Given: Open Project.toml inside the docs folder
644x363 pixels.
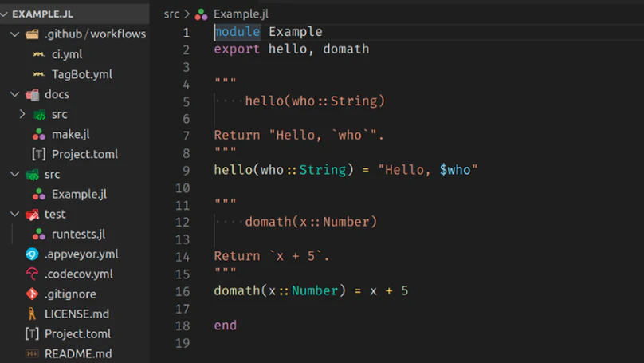Looking at the screenshot, I should point(84,154).
